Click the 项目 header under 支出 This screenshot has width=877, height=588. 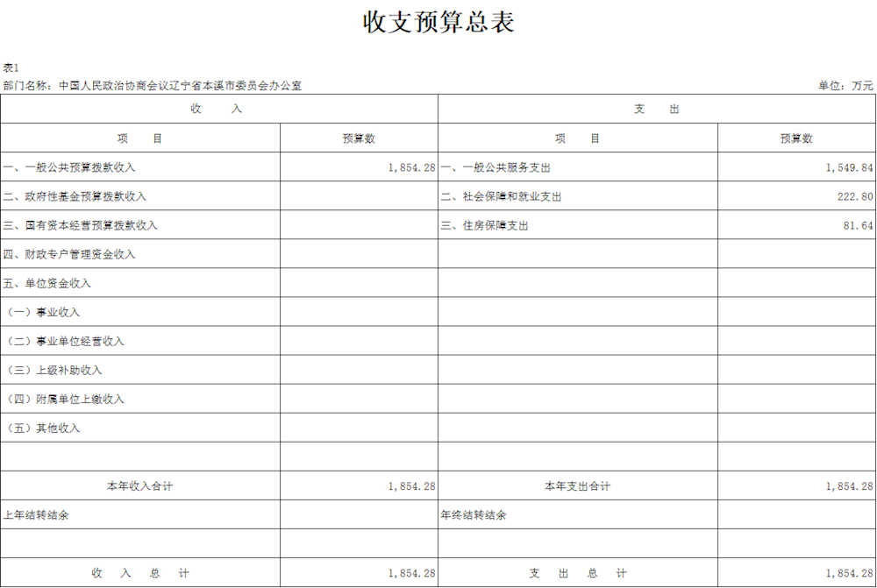(578, 138)
